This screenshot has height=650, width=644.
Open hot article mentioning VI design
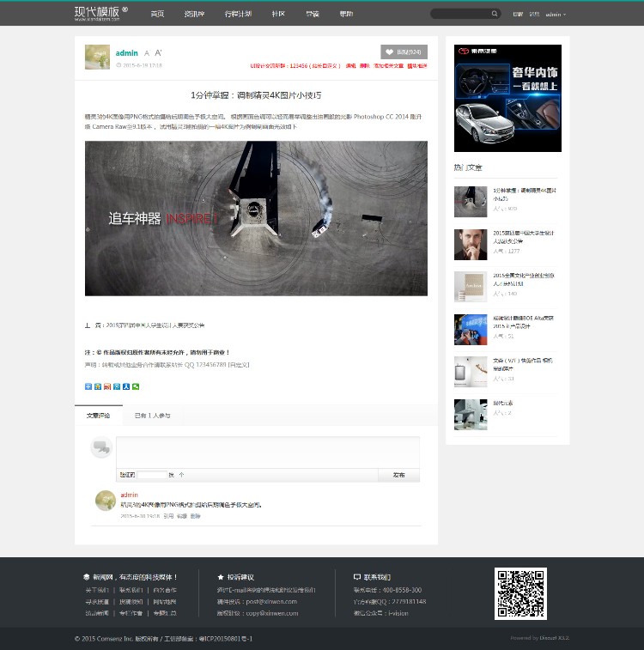tap(523, 364)
